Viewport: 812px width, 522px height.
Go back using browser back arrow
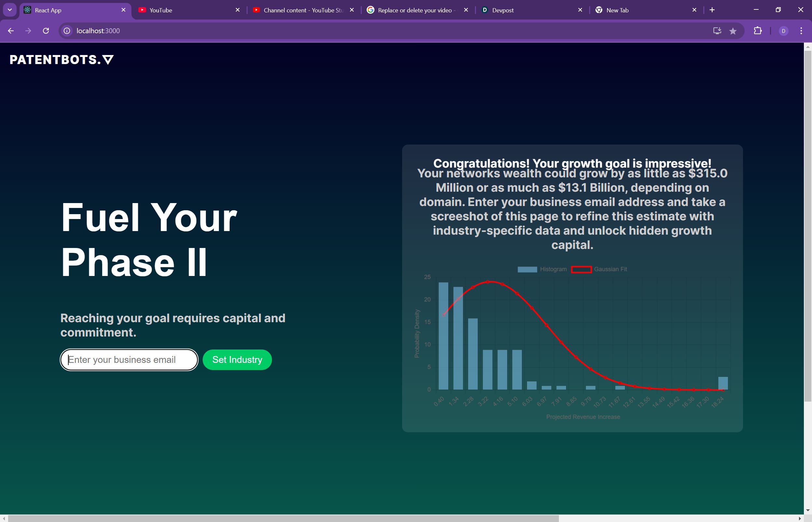[x=11, y=31]
